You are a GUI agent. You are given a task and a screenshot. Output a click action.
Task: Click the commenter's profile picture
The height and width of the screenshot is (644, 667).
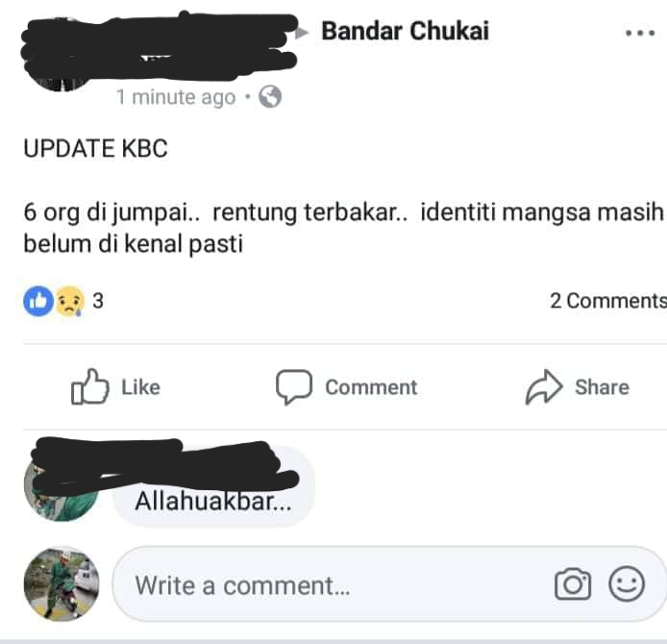[61, 484]
